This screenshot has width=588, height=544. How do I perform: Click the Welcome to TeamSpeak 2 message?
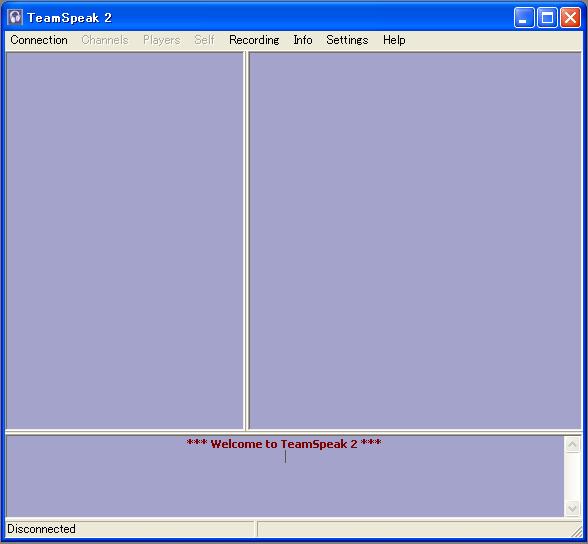[x=284, y=444]
